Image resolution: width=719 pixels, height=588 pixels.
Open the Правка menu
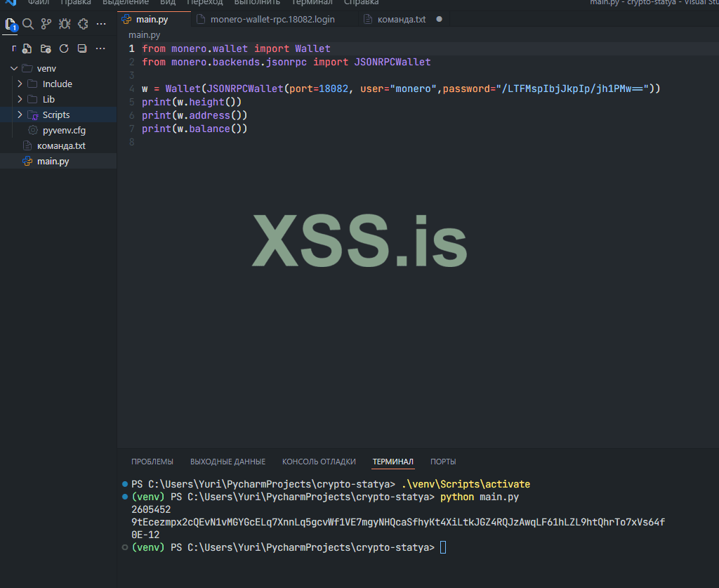[x=76, y=2]
